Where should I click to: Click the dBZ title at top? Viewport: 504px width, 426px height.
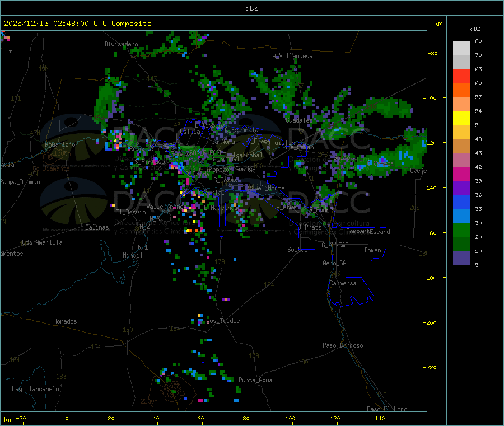[251, 8]
